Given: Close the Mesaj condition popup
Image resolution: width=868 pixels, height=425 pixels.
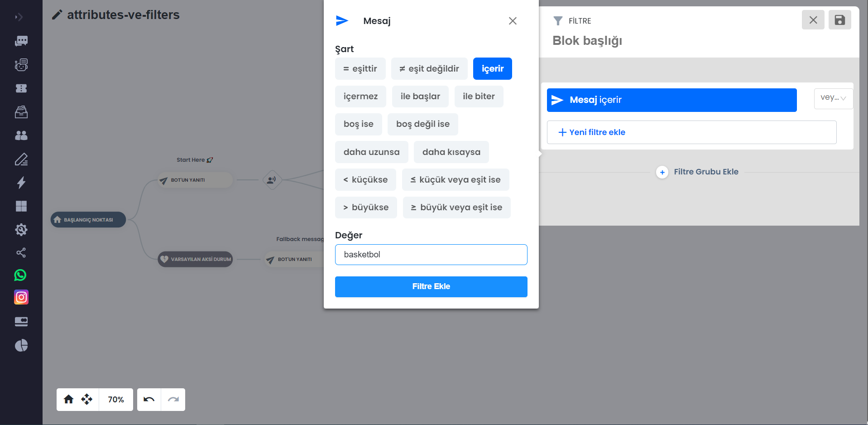Looking at the screenshot, I should [x=513, y=21].
